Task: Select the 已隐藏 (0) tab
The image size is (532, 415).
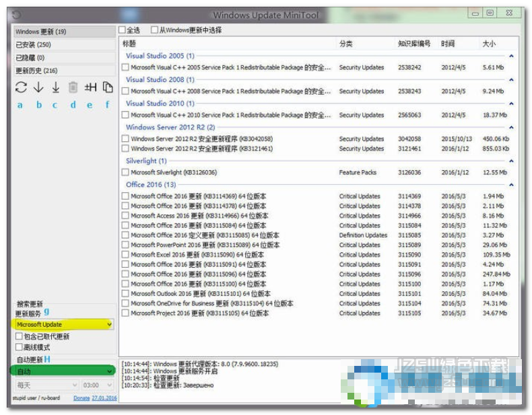Action: click(x=65, y=58)
